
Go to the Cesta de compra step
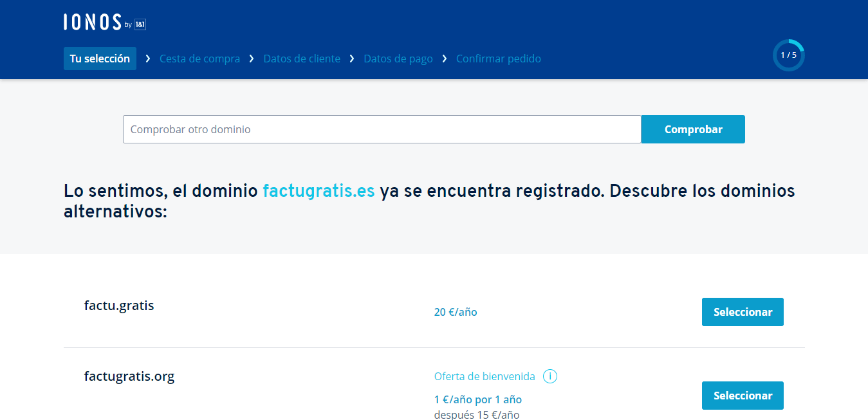(x=199, y=59)
